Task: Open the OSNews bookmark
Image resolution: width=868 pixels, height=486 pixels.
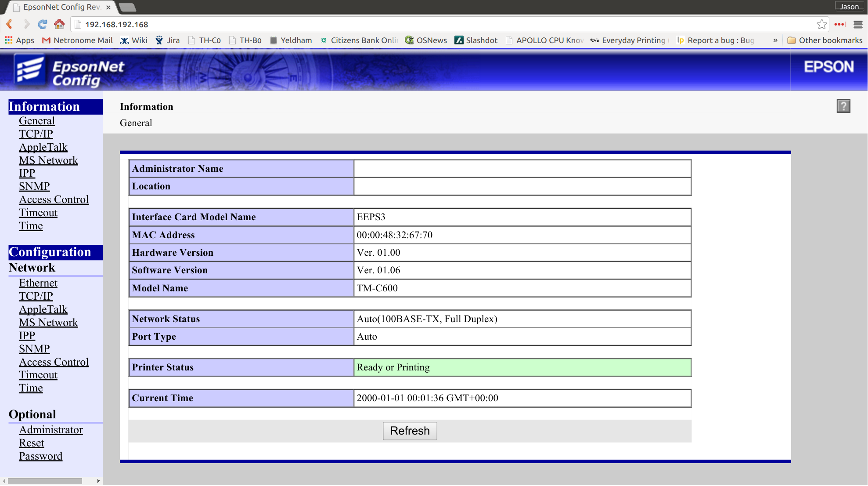Action: pyautogui.click(x=426, y=40)
